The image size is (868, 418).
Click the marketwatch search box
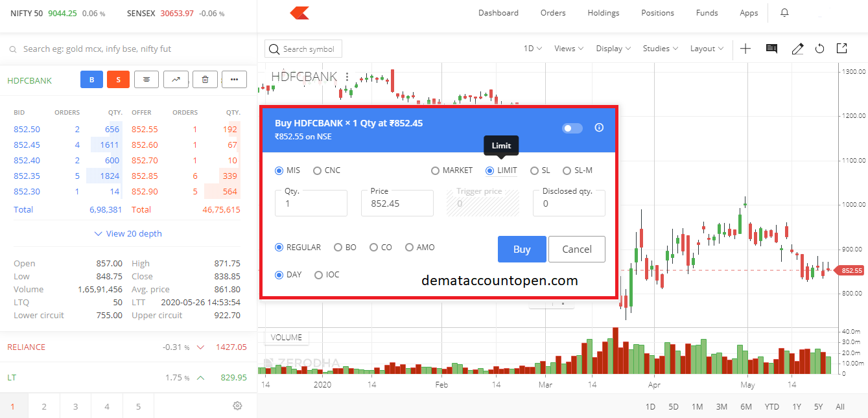tap(128, 49)
